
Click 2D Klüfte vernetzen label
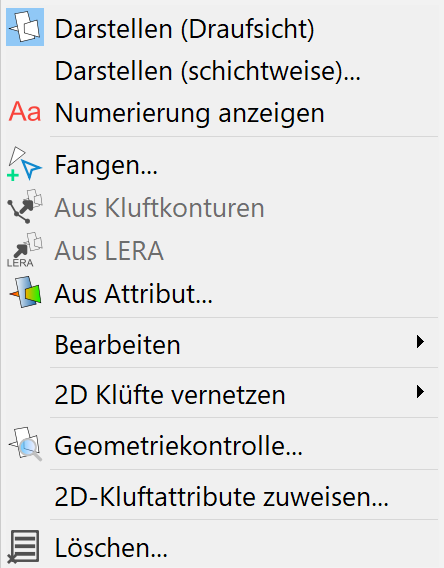(x=170, y=394)
